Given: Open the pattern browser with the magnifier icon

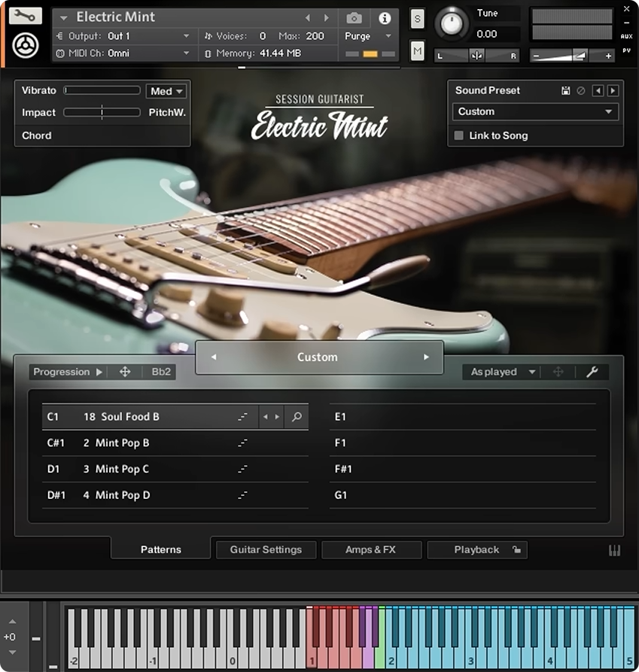Looking at the screenshot, I should (297, 417).
